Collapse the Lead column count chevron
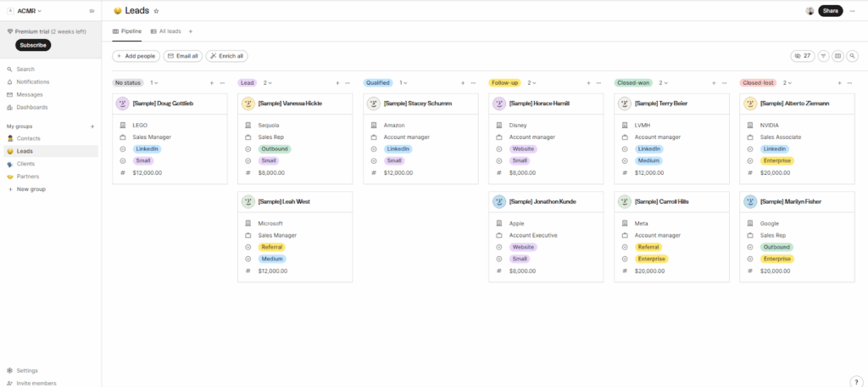 point(271,83)
